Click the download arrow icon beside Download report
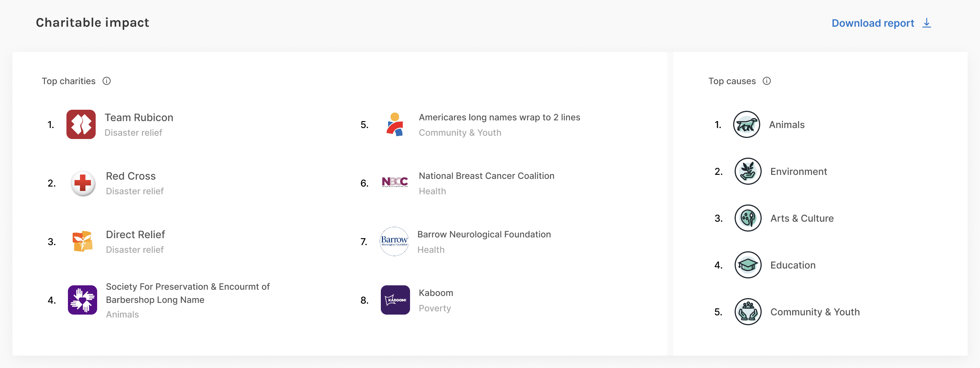Image resolution: width=980 pixels, height=368 pixels. [927, 23]
